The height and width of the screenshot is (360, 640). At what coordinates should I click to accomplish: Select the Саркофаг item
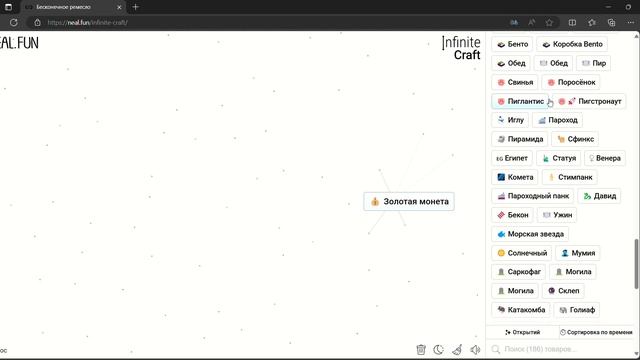518,272
